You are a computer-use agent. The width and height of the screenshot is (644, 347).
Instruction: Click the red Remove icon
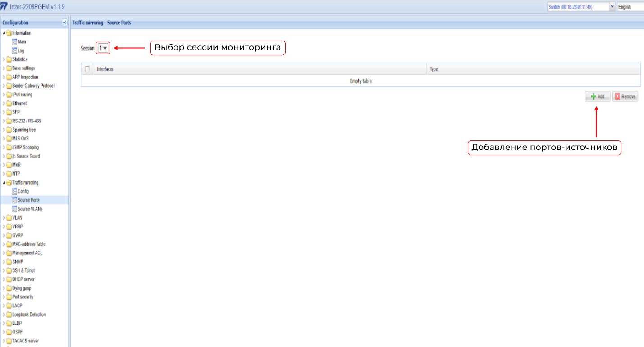click(x=618, y=97)
